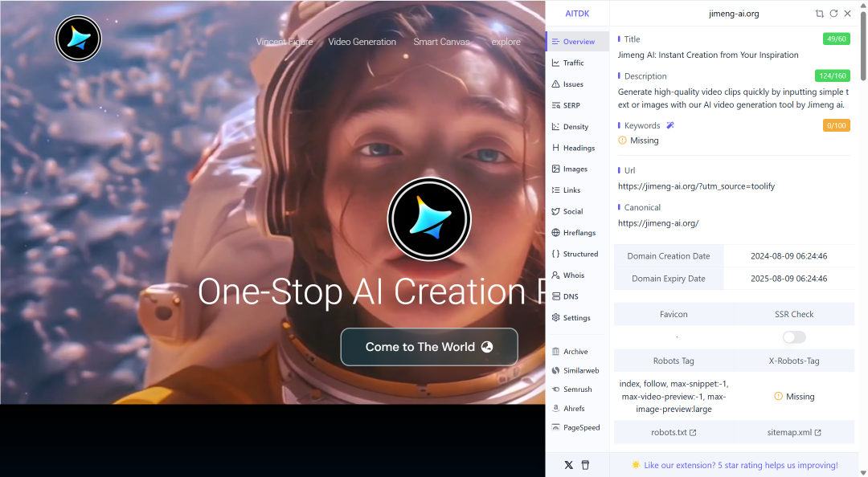Viewport: 868px width, 477px height.
Task: Click the canonical URL https://jimeng-ai.org/
Action: point(658,223)
